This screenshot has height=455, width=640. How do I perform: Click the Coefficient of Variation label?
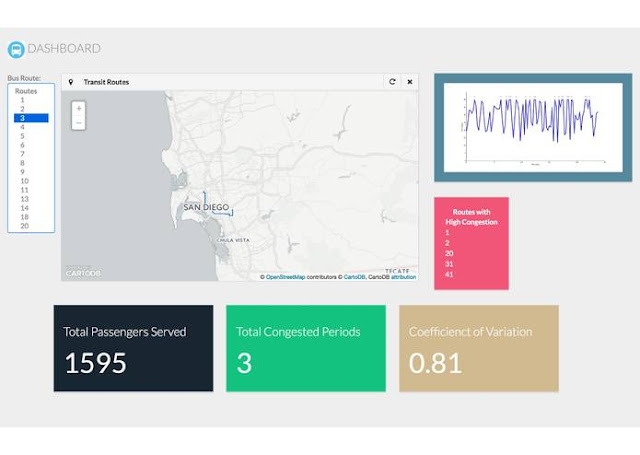tap(471, 332)
